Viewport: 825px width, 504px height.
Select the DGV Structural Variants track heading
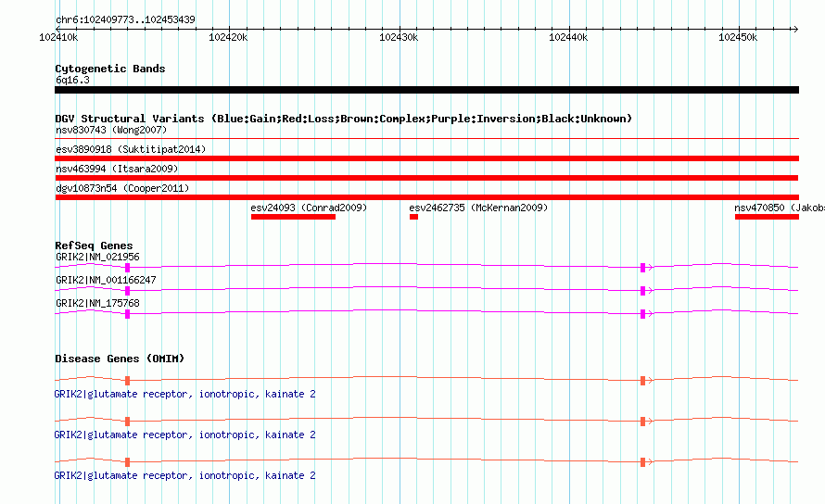(x=344, y=119)
